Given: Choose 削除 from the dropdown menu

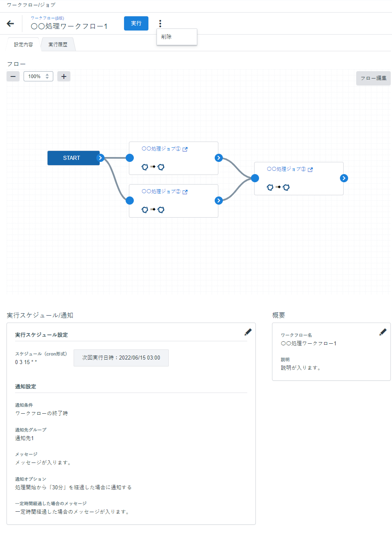Looking at the screenshot, I should (x=177, y=37).
